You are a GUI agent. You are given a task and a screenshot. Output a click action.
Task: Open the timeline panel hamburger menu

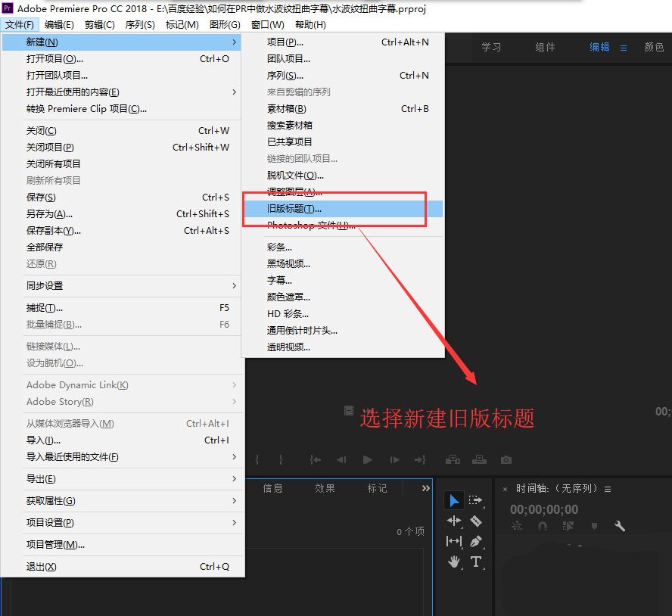[x=608, y=489]
